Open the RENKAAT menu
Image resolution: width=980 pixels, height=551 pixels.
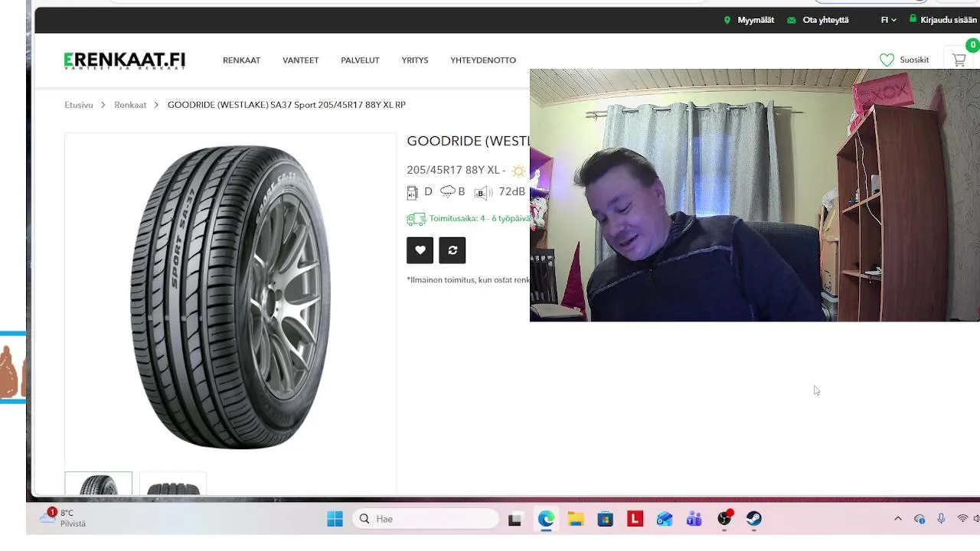241,60
